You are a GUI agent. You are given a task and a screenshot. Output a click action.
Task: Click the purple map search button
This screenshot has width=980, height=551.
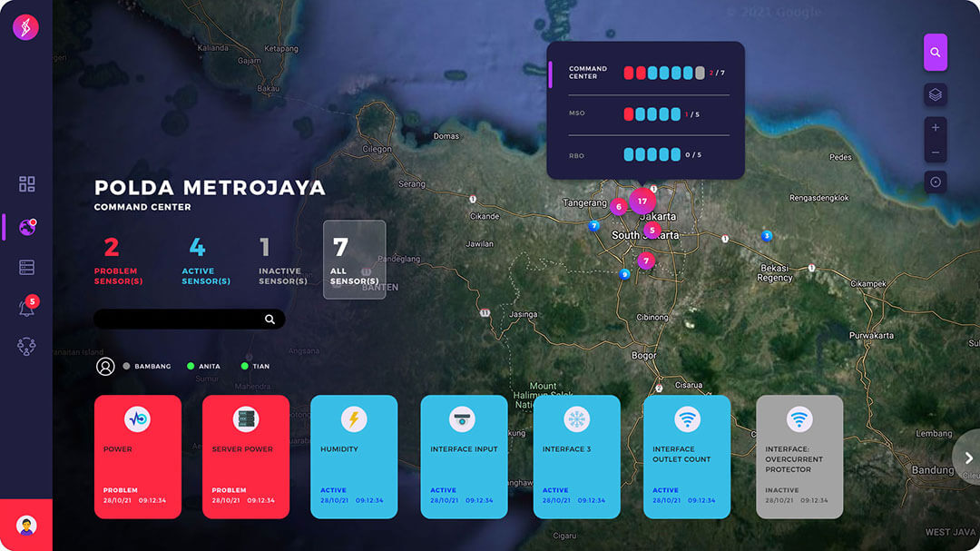tap(936, 53)
